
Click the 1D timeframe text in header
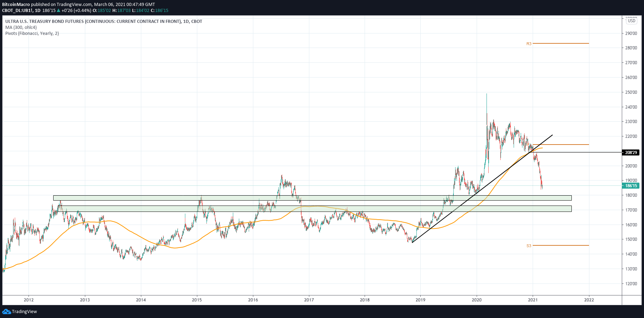point(38,11)
